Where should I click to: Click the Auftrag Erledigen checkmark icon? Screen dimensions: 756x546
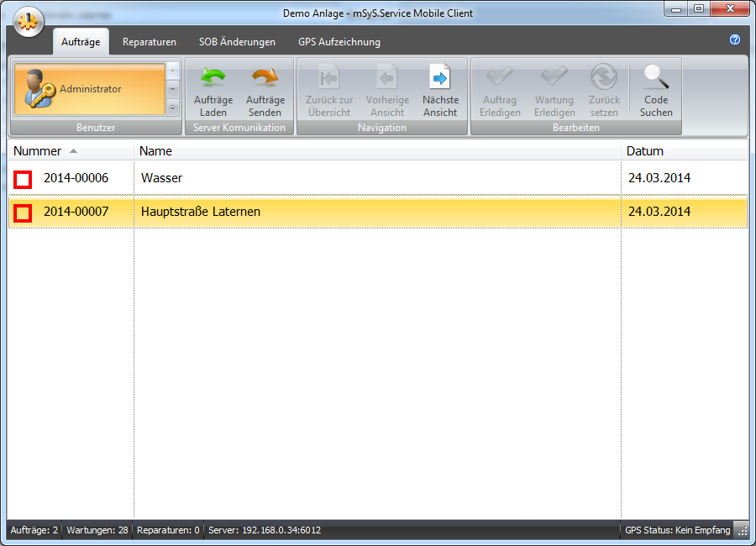(x=500, y=78)
